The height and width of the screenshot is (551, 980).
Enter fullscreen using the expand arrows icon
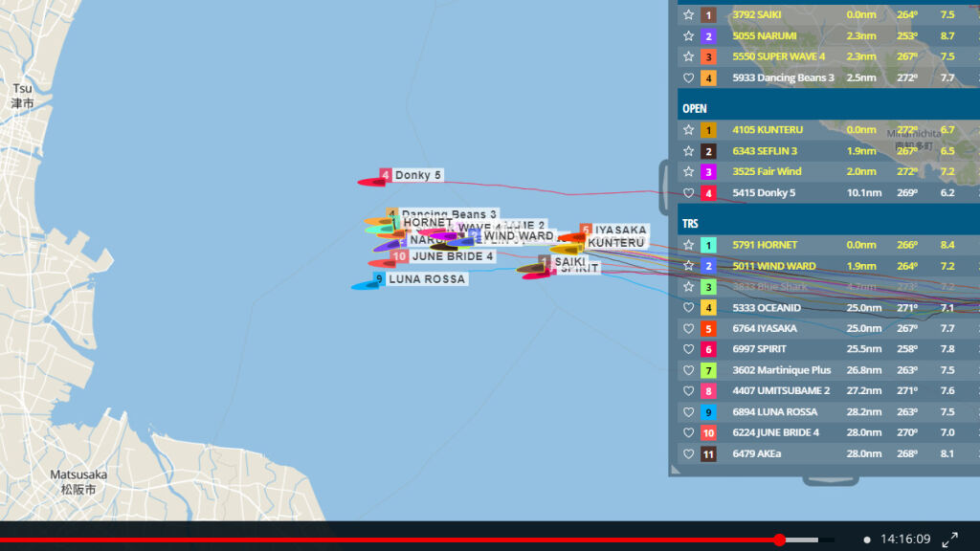click(x=950, y=540)
